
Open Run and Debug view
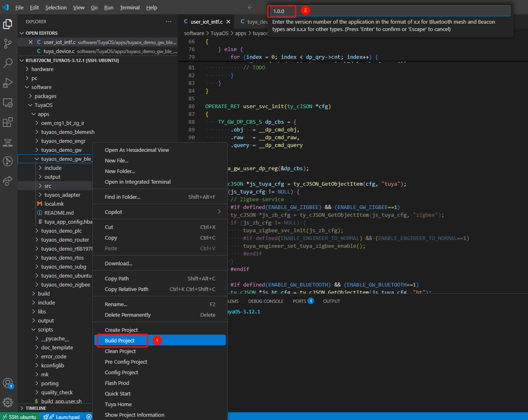pos(8,83)
